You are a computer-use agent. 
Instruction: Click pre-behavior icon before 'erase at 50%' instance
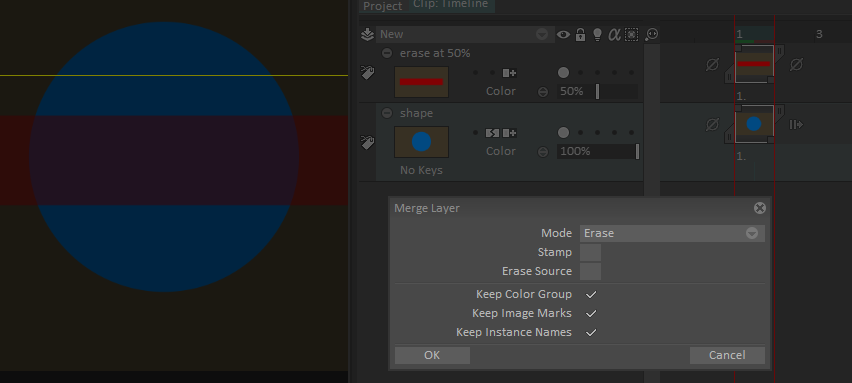pos(712,65)
